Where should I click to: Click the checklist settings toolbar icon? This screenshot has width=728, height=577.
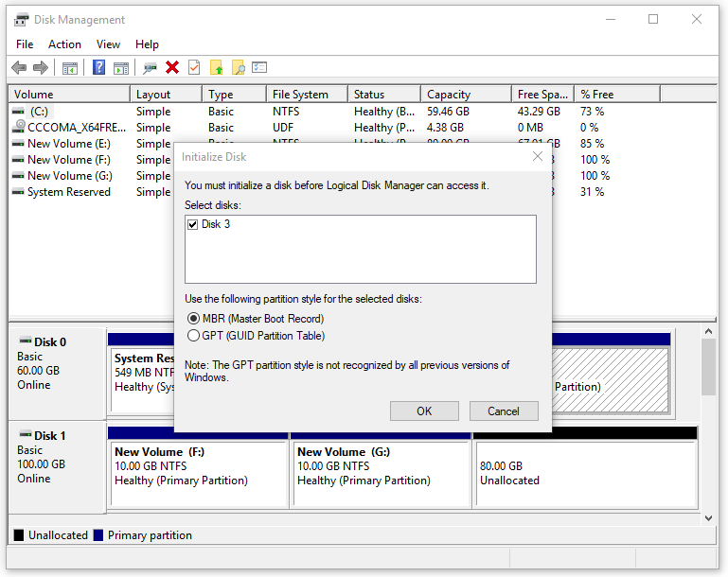[259, 68]
